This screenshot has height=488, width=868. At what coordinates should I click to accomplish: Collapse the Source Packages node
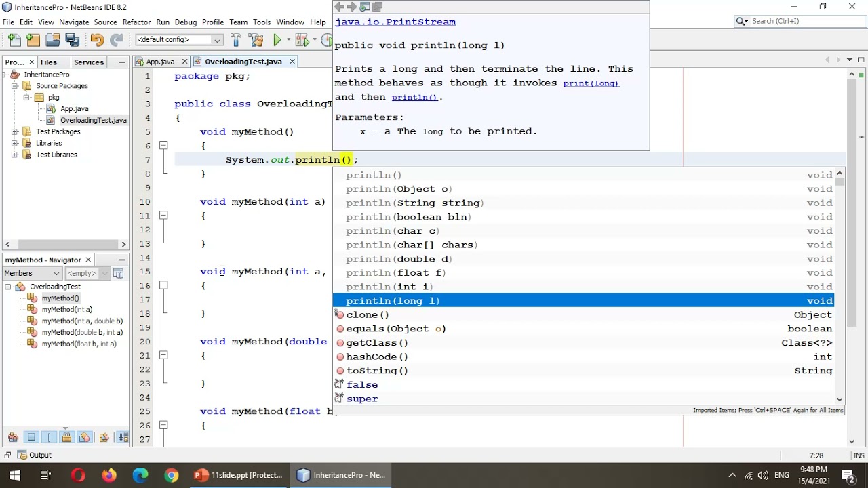click(14, 86)
